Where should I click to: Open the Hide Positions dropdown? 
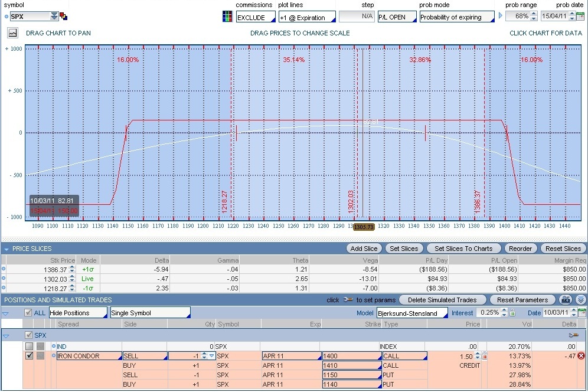[x=78, y=313]
